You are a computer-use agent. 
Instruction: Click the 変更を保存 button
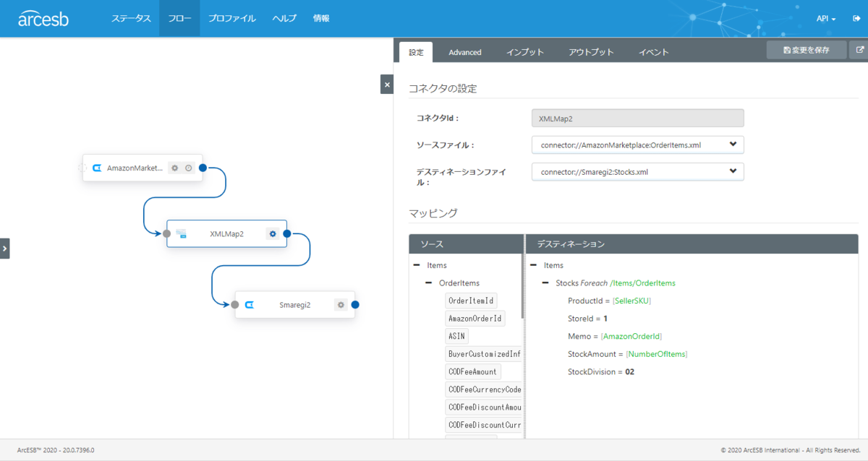(807, 50)
